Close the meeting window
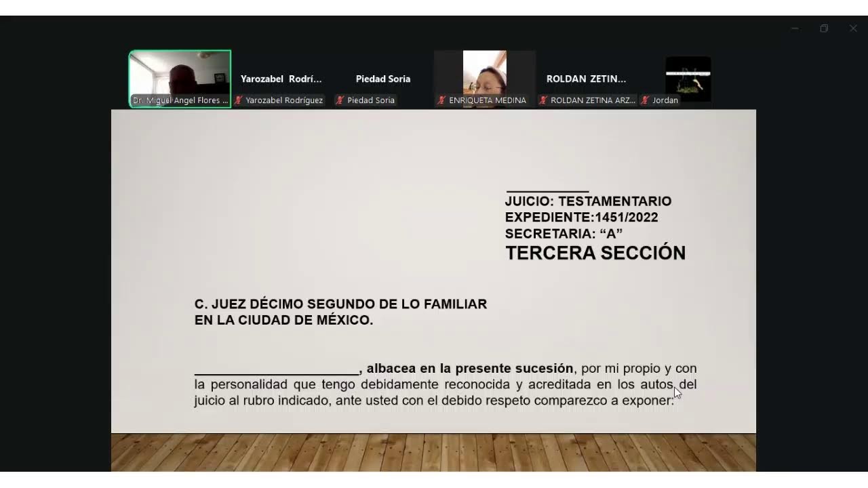The width and height of the screenshot is (868, 488). (x=853, y=28)
